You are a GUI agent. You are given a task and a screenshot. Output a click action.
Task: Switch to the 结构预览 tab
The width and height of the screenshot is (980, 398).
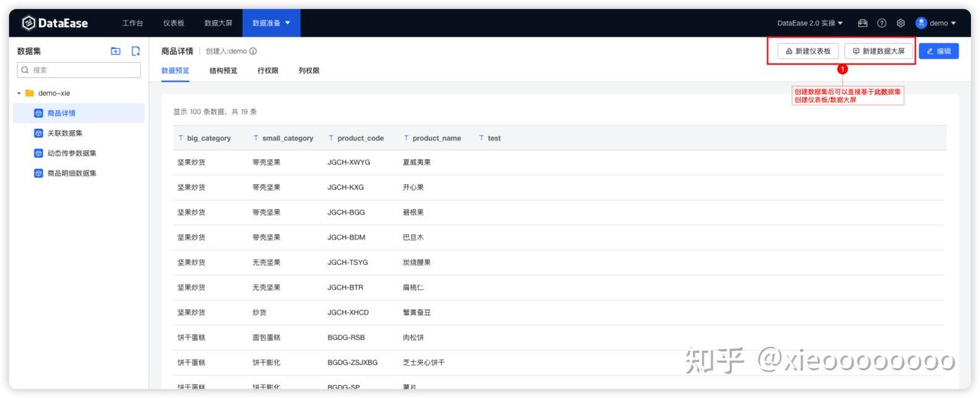coord(224,70)
